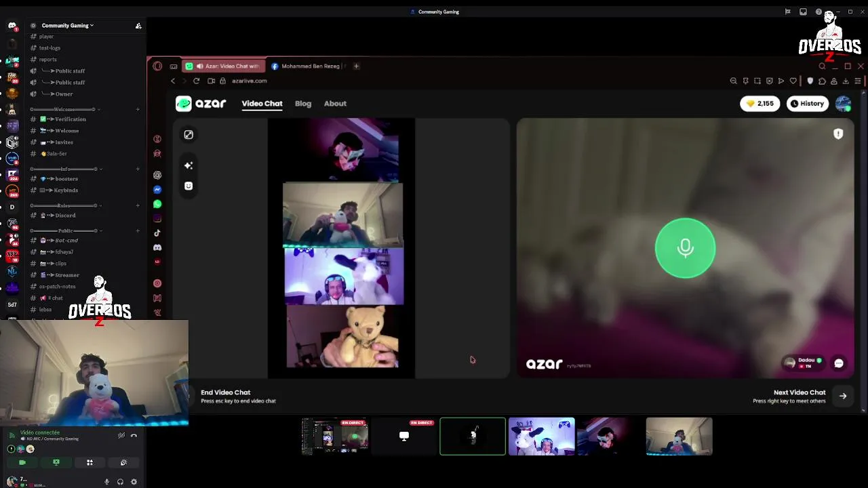The width and height of the screenshot is (868, 488).
Task: Open the Azar profile avatar
Action: point(844,104)
